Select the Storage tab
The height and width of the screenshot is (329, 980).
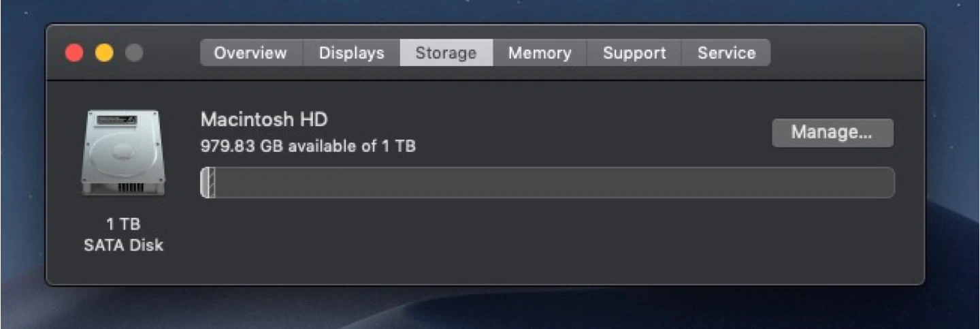(446, 53)
